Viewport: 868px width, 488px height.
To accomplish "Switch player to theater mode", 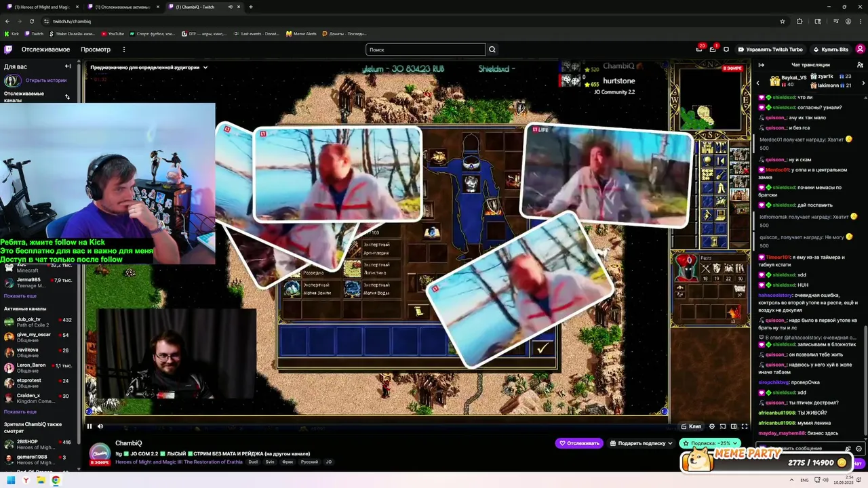I will click(x=734, y=426).
